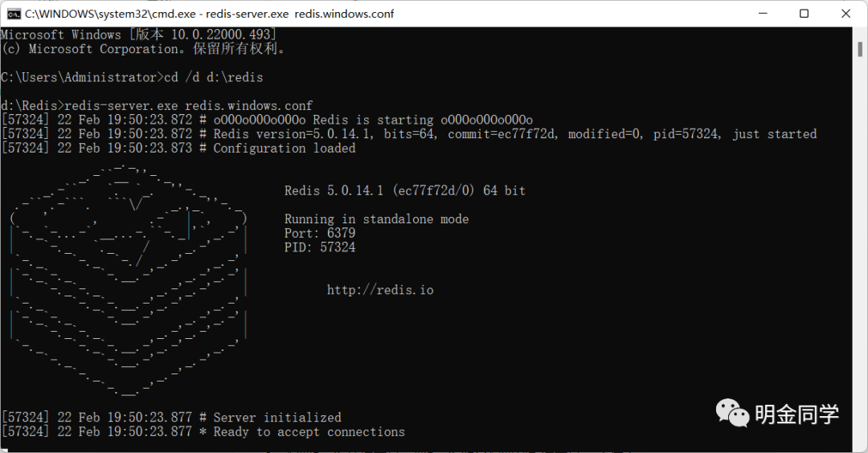
Task: Click the cd /d d:\redis command
Action: pyautogui.click(x=213, y=77)
